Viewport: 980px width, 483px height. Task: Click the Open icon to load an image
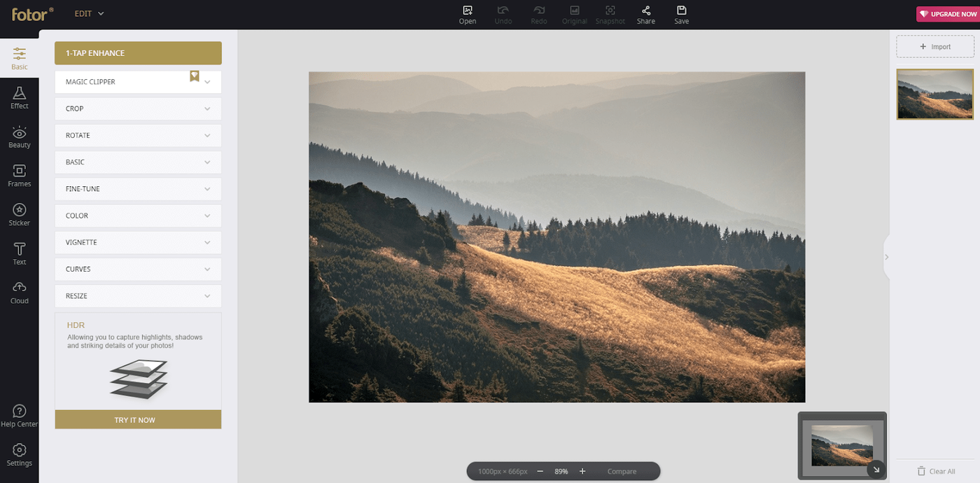tap(467, 14)
